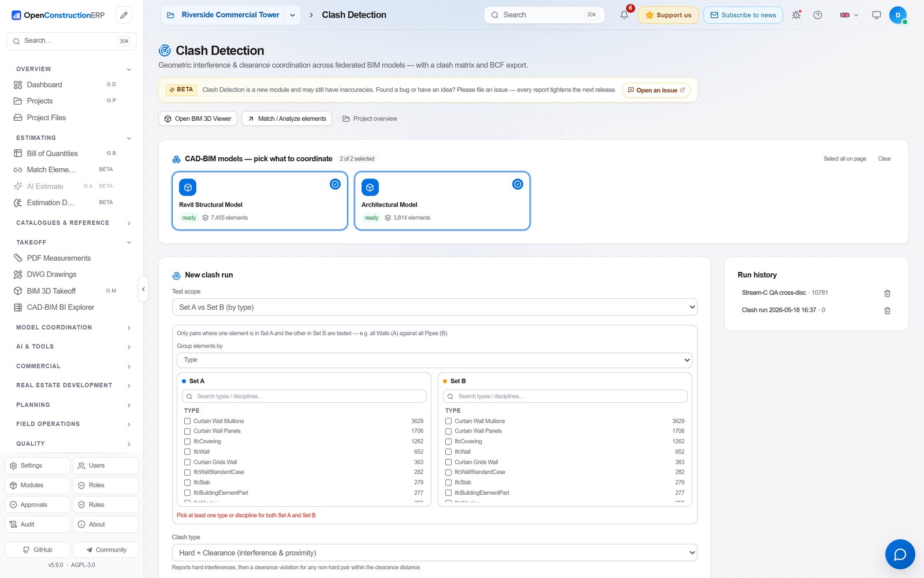
Task: Expand the AI & Tools section
Action: (x=129, y=347)
